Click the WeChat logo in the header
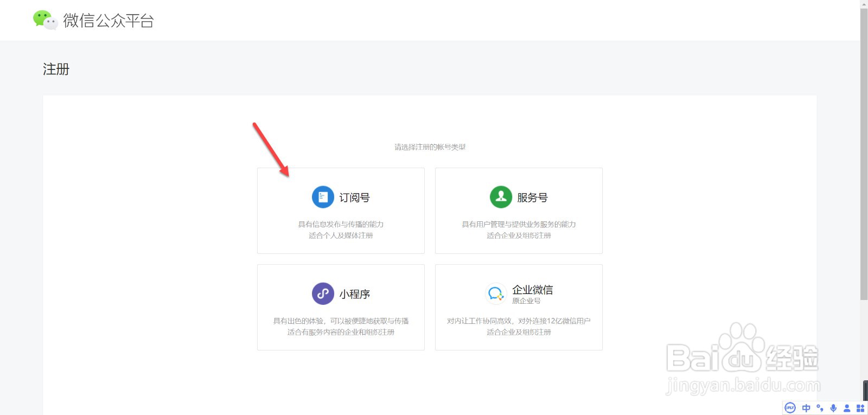 [x=45, y=20]
